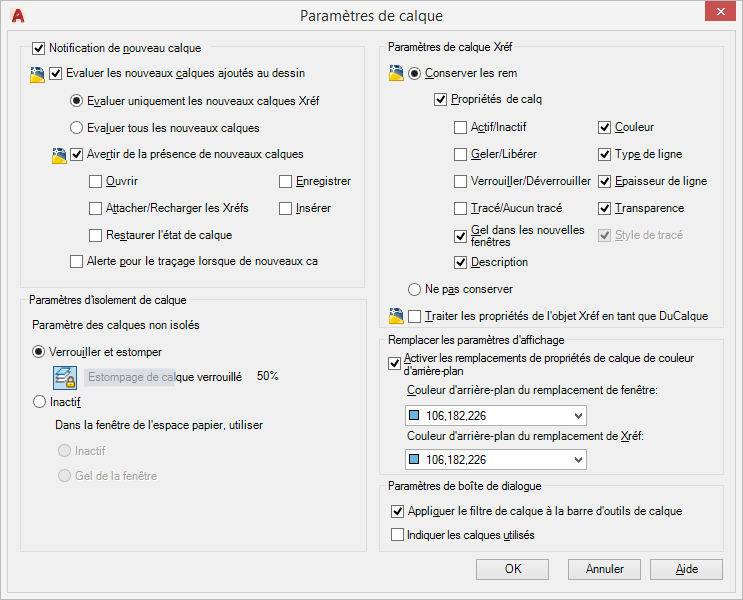Click the OK button
Screen dimensions: 743x600
pos(513,569)
